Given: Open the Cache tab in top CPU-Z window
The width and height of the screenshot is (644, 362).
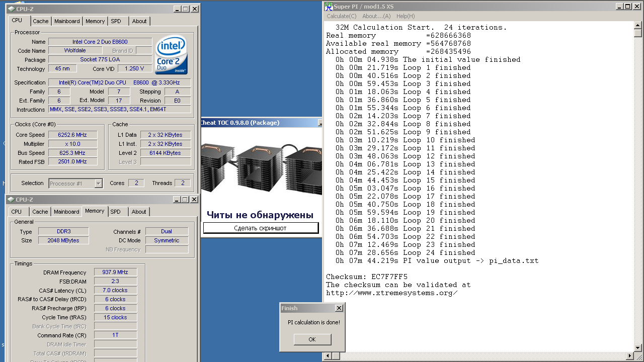Looking at the screenshot, I should point(41,21).
